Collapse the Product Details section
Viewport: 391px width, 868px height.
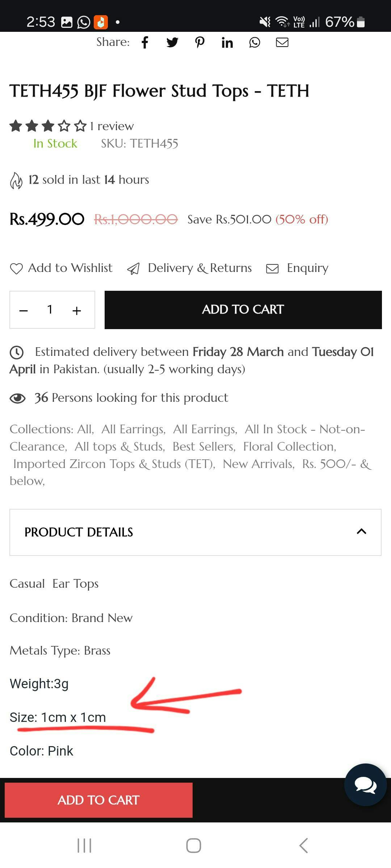[361, 532]
